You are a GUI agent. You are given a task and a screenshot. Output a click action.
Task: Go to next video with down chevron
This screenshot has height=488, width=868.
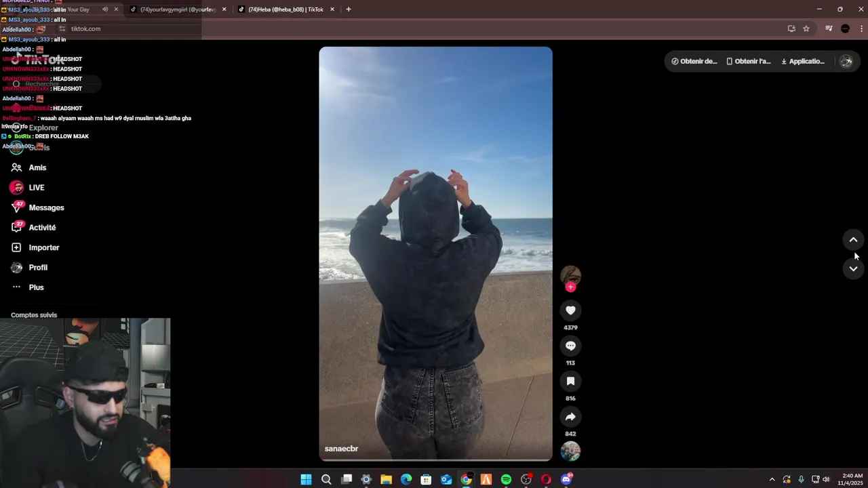[x=853, y=268]
